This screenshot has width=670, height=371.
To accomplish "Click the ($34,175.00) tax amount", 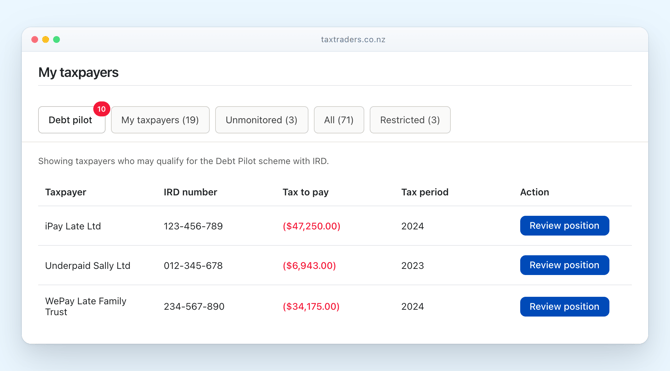I will (x=311, y=306).
